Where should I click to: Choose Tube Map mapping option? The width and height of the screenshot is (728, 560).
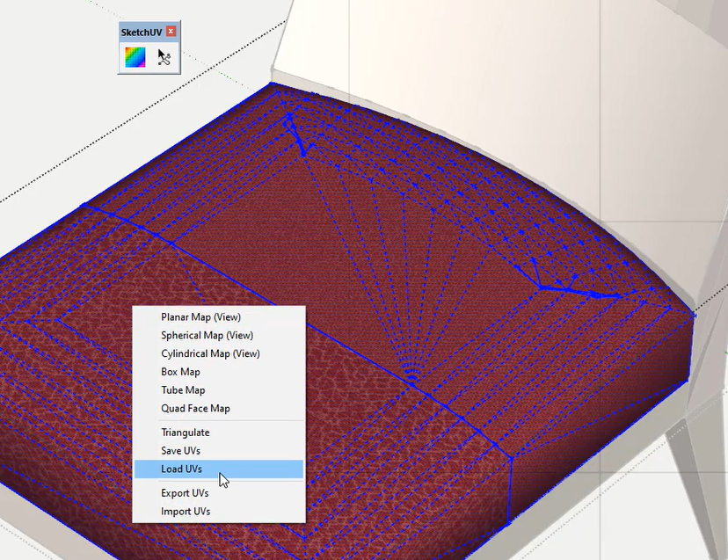click(183, 390)
